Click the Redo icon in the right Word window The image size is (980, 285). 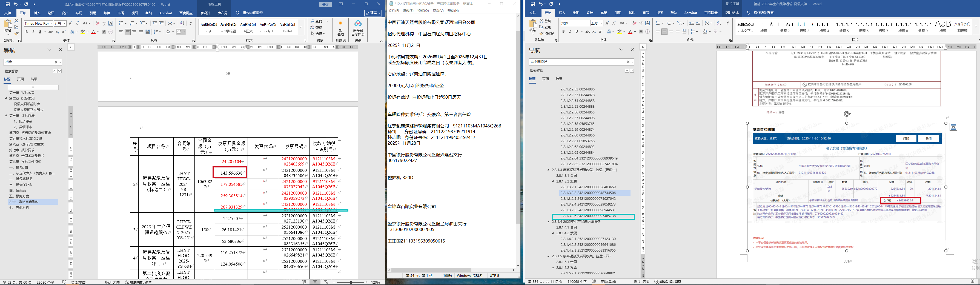click(x=551, y=4)
